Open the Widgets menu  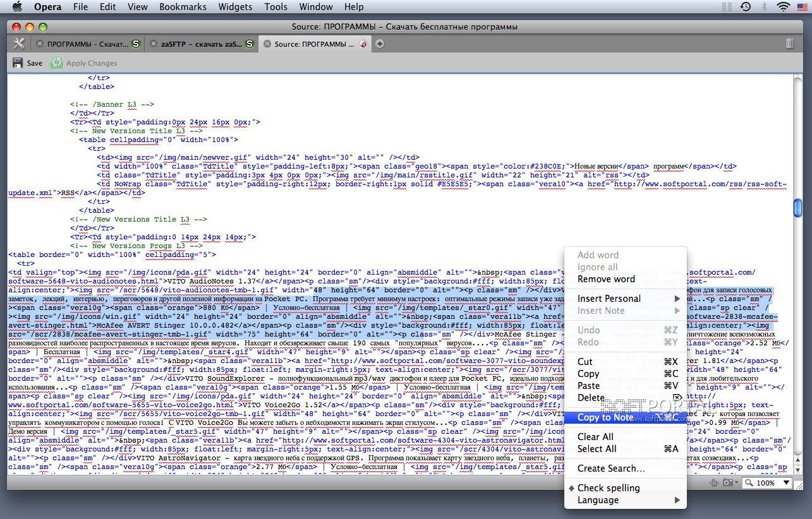235,7
